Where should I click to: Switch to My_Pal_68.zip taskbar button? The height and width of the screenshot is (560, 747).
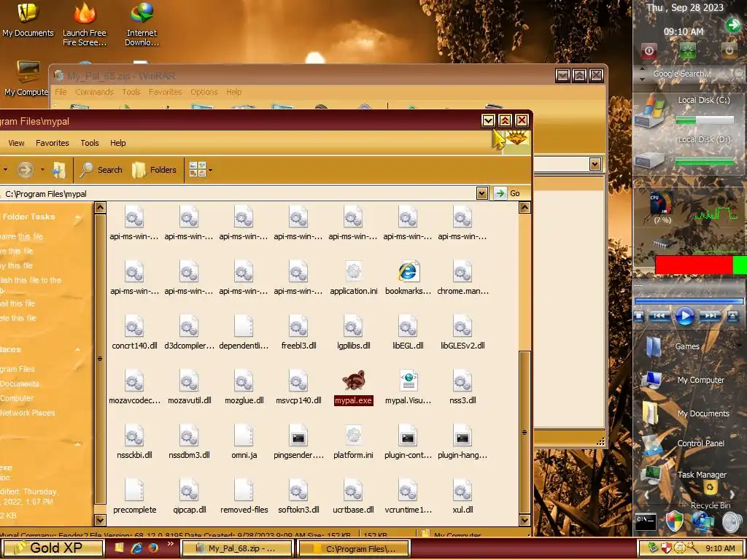point(237,548)
